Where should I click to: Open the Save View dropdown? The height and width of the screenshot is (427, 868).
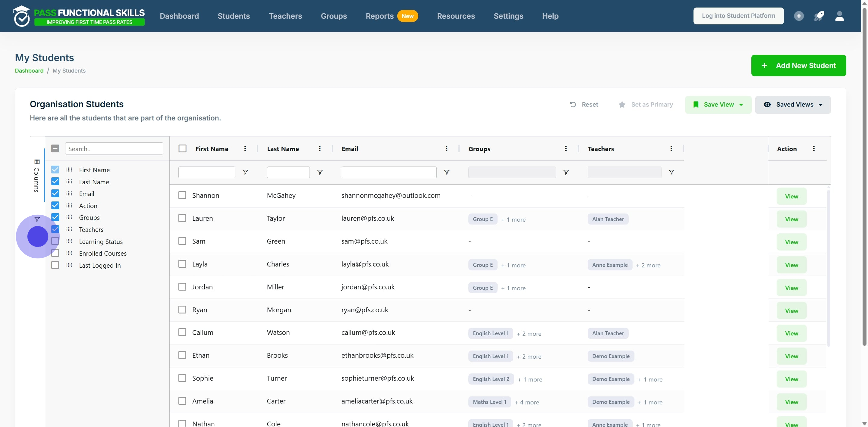[x=718, y=104]
